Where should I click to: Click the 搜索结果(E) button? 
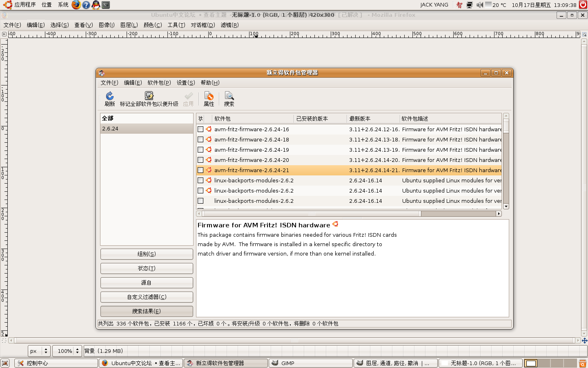coord(147,311)
